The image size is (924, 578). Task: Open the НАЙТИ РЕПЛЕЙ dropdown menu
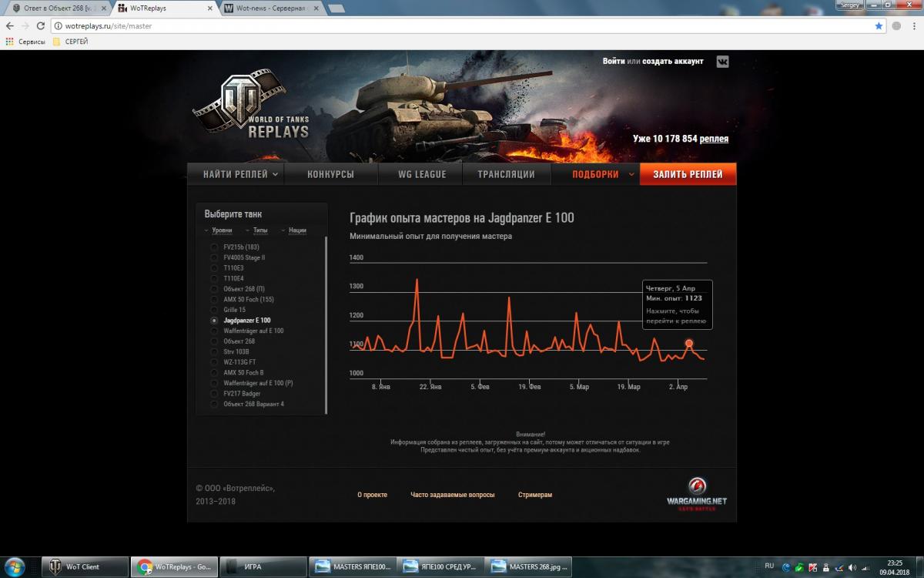coord(236,174)
